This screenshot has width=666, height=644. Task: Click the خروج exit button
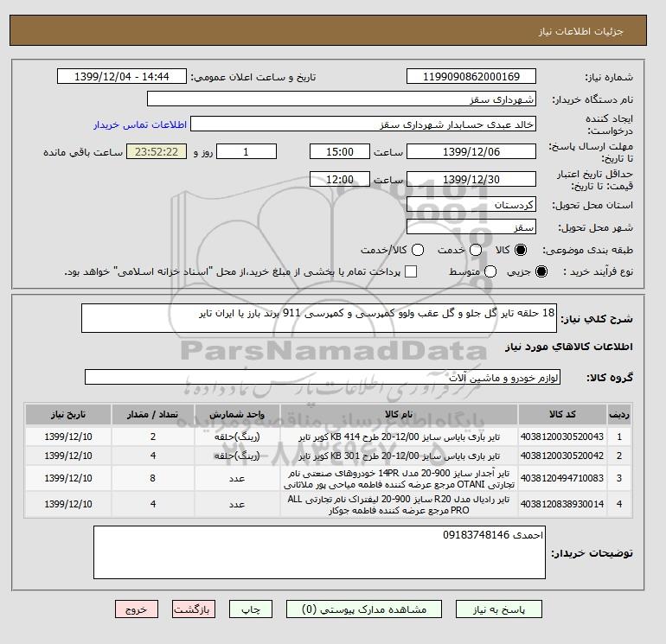(x=137, y=609)
